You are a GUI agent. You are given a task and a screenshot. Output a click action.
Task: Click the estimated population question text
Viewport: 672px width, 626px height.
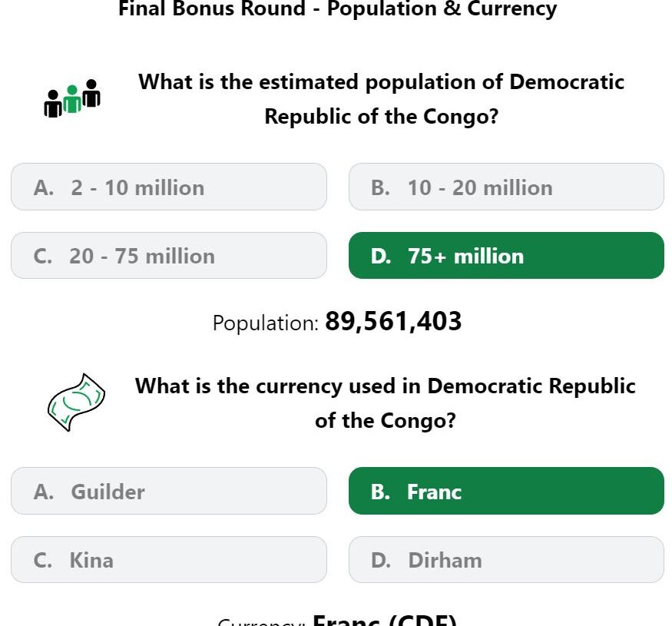coord(381,99)
